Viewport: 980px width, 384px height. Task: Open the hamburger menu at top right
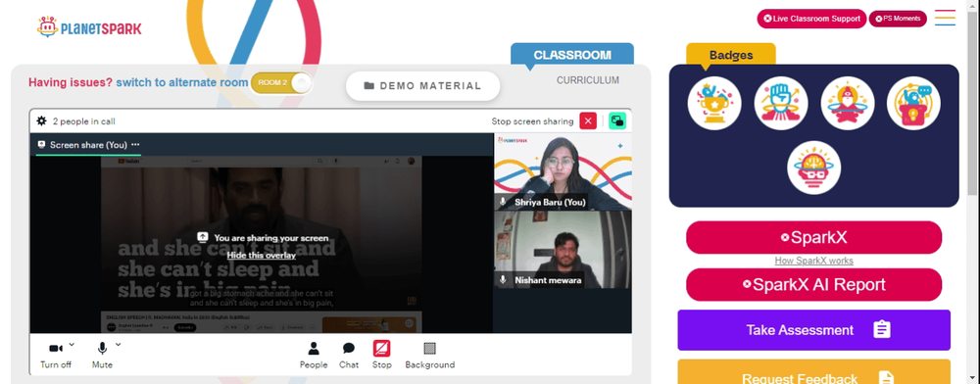(945, 18)
